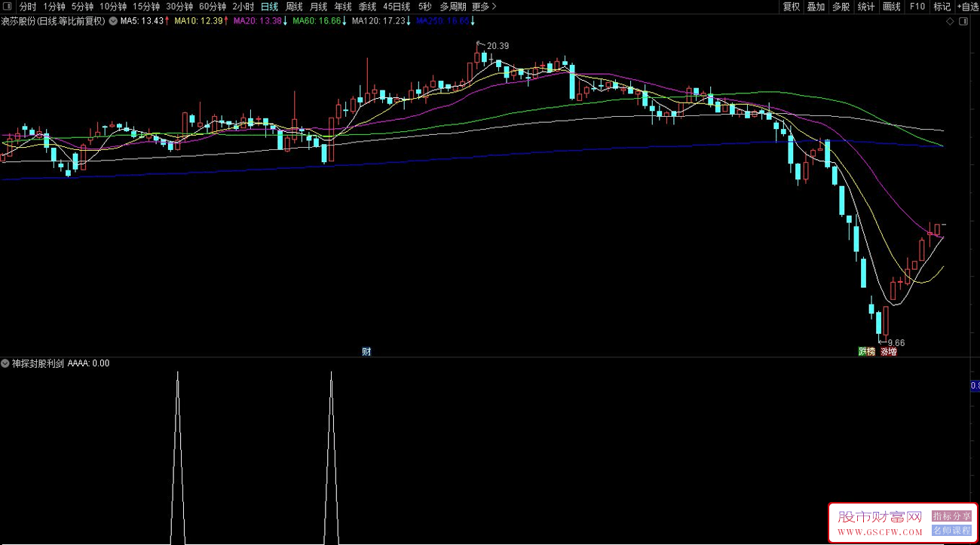Open the 多股 multi-stock view
The image size is (980, 545).
(x=841, y=7)
